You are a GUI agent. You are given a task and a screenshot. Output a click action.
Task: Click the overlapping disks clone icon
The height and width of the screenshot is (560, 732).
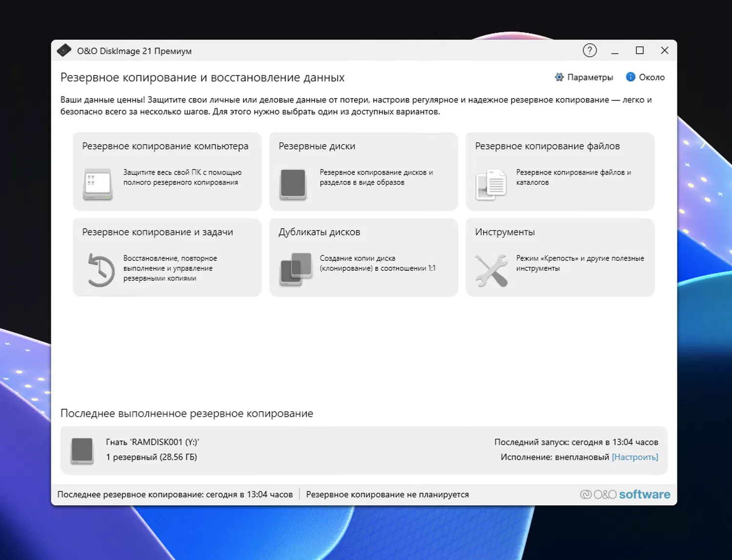pos(296,269)
